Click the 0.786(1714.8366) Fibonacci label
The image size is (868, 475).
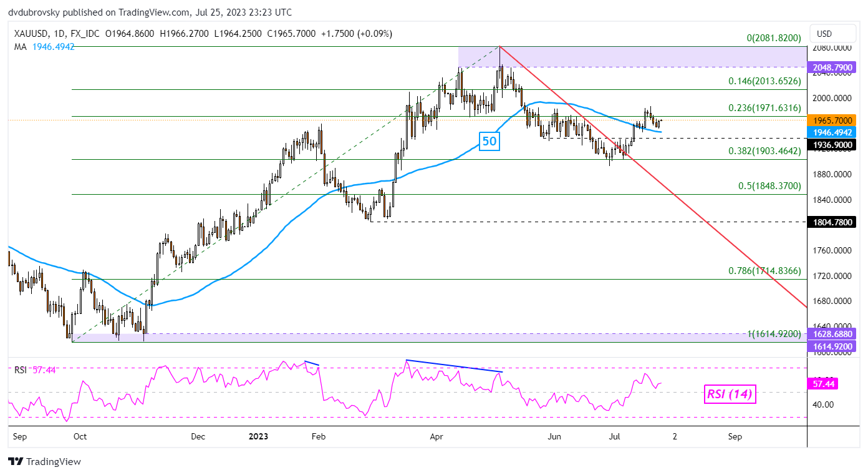764,272
